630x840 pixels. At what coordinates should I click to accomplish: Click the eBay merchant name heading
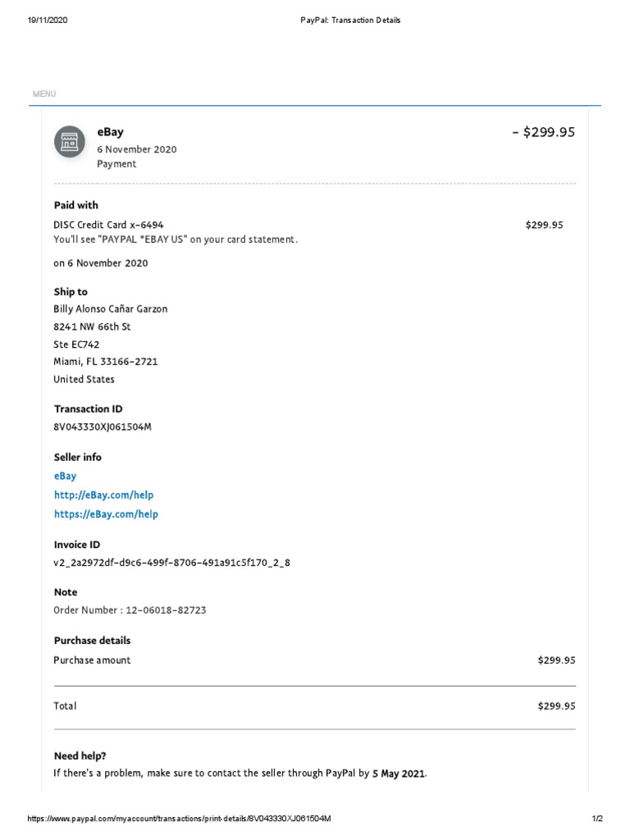pyautogui.click(x=111, y=132)
